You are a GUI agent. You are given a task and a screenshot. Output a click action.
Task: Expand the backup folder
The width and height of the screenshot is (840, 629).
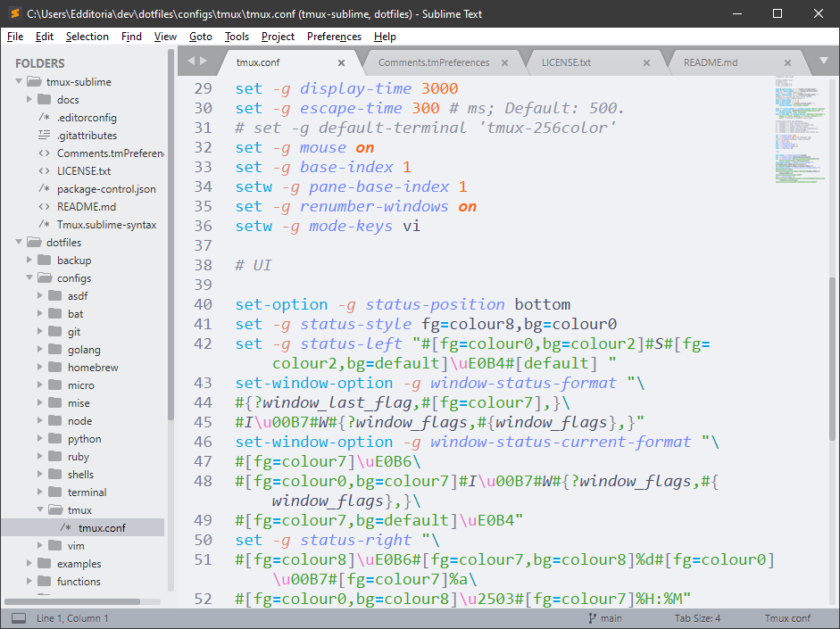click(29, 261)
